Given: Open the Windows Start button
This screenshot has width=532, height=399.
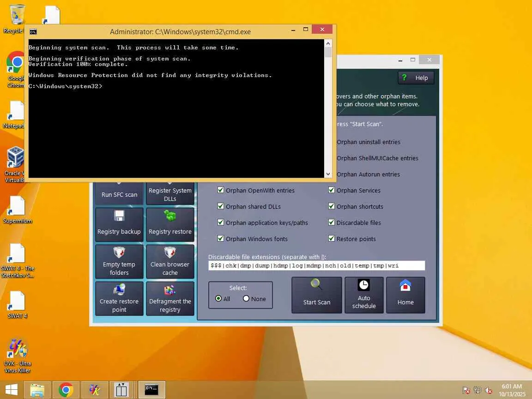Looking at the screenshot, I should point(11,389).
